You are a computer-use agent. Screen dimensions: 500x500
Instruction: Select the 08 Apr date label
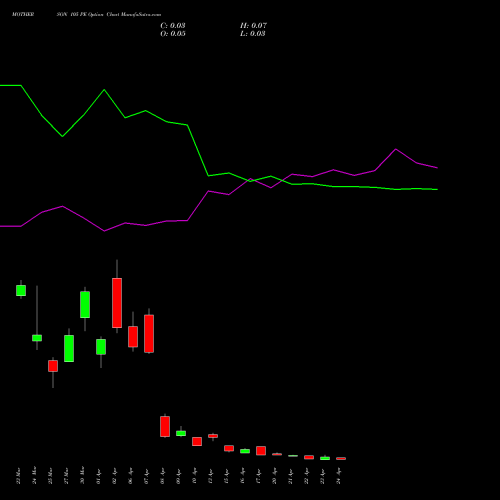click(162, 476)
